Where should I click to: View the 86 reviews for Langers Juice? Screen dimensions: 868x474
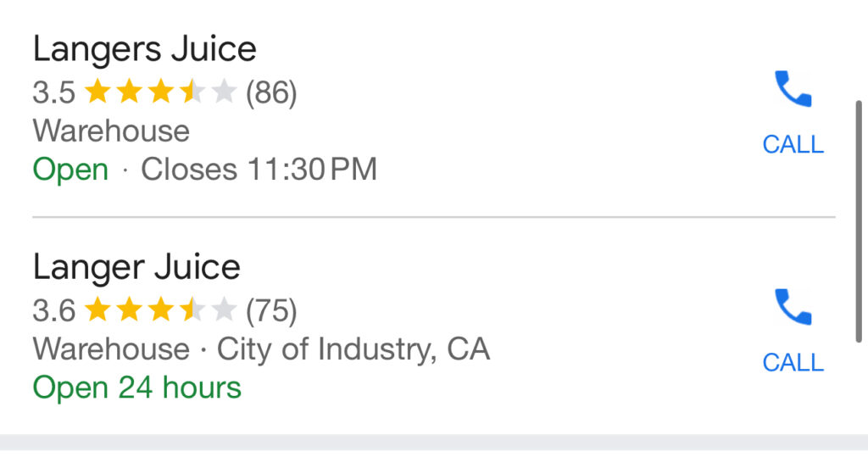pos(271,92)
